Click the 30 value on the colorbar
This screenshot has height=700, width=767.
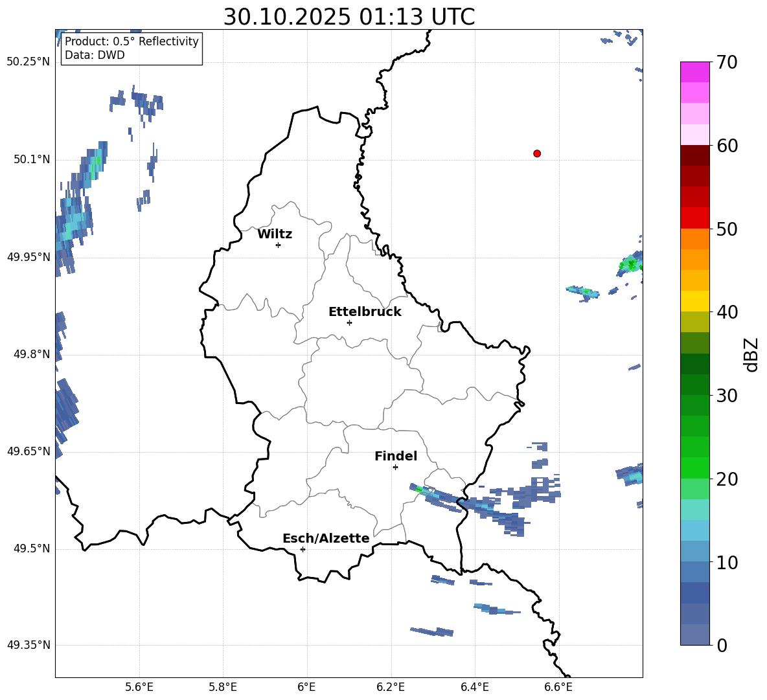pyautogui.click(x=727, y=396)
